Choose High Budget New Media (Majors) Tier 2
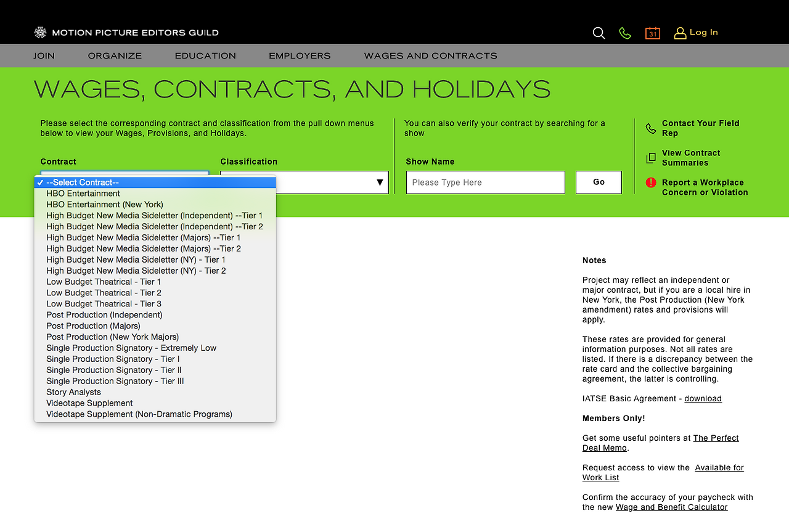The image size is (789, 532). 155,249
